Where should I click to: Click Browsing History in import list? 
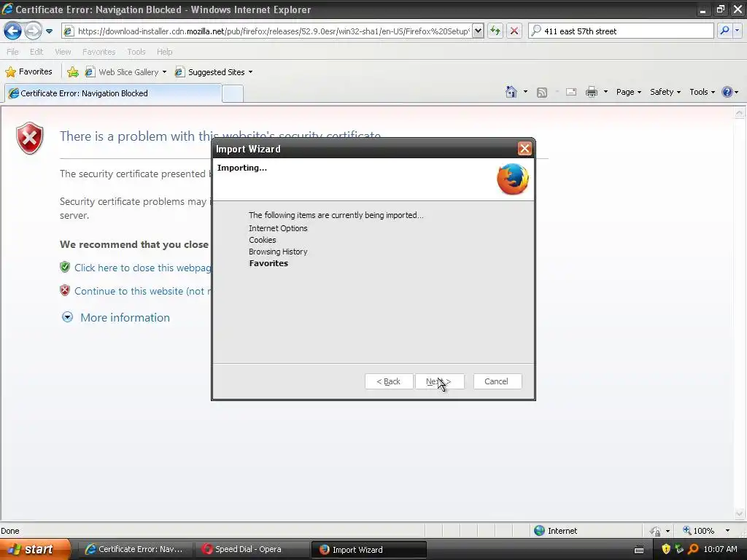(278, 252)
